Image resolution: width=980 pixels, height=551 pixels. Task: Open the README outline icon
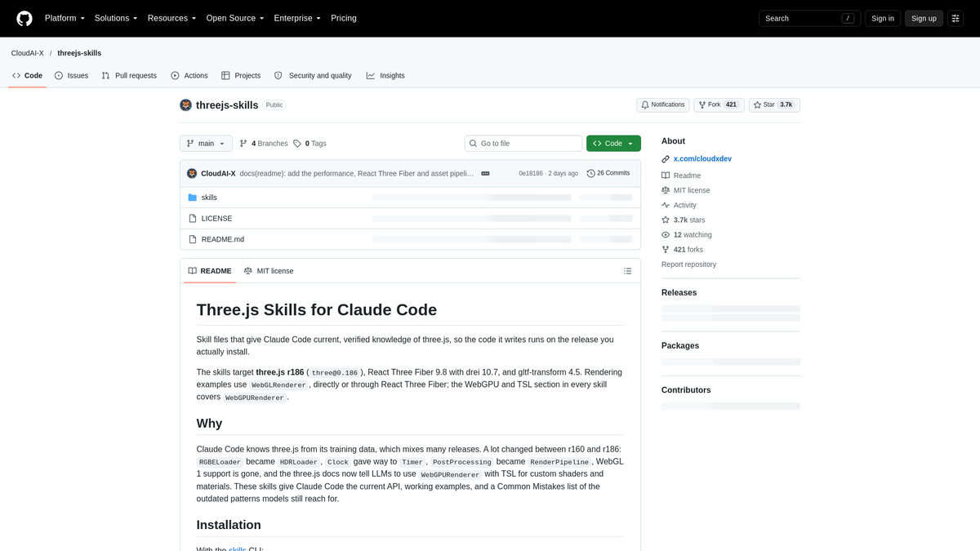tap(627, 271)
